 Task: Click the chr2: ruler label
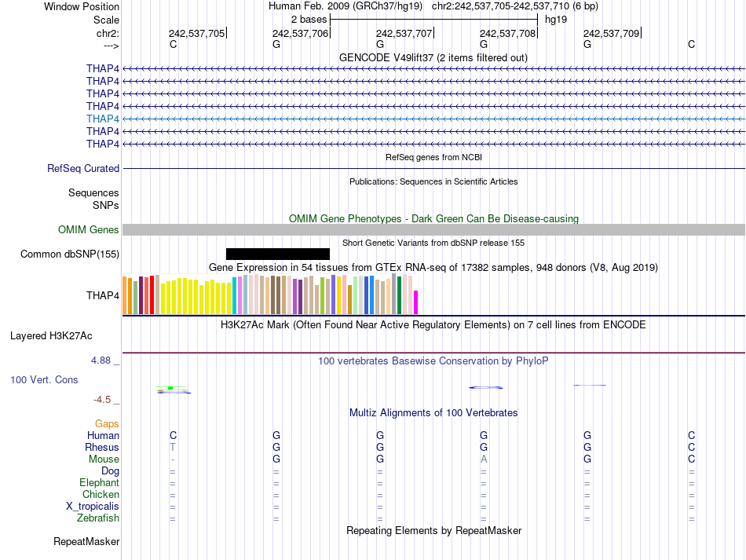point(108,33)
